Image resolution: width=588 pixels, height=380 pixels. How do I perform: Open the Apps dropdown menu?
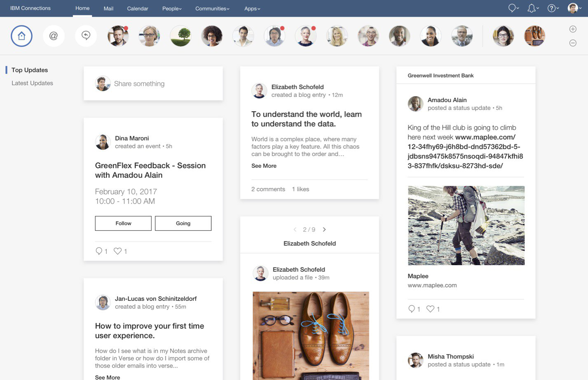click(252, 9)
